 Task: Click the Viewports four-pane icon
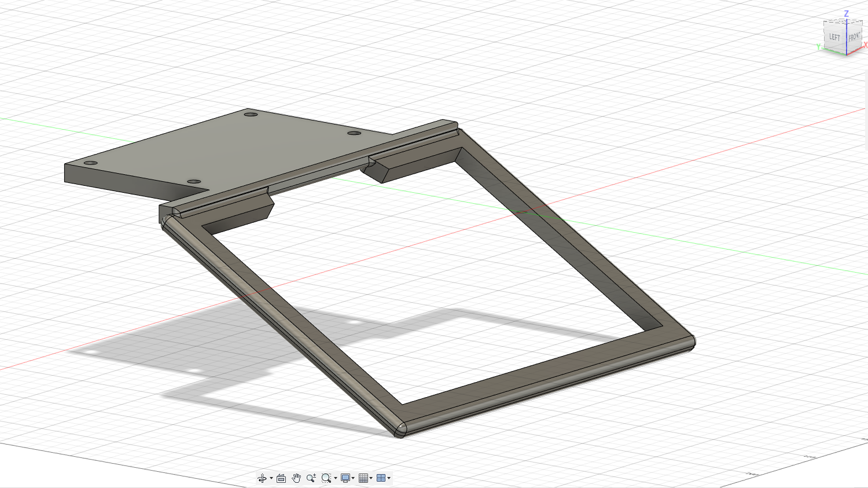tap(381, 478)
